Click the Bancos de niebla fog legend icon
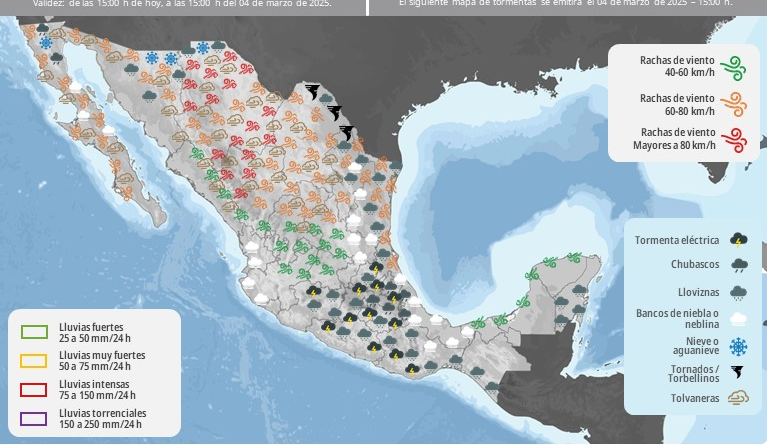This screenshot has width=767, height=445. [739, 319]
